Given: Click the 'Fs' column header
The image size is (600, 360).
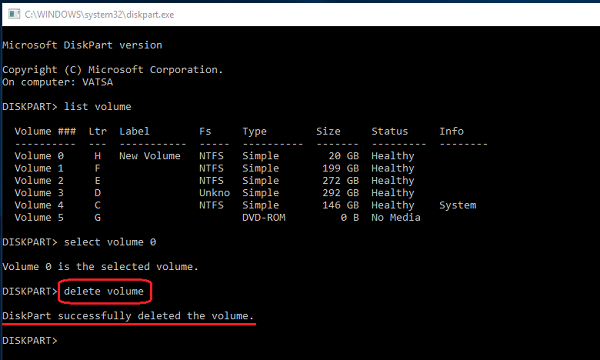Looking at the screenshot, I should tap(205, 131).
